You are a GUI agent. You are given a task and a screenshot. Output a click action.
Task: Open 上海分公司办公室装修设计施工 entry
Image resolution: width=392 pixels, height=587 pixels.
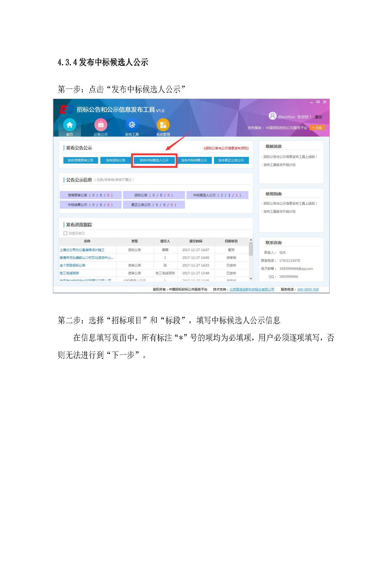tap(82, 250)
